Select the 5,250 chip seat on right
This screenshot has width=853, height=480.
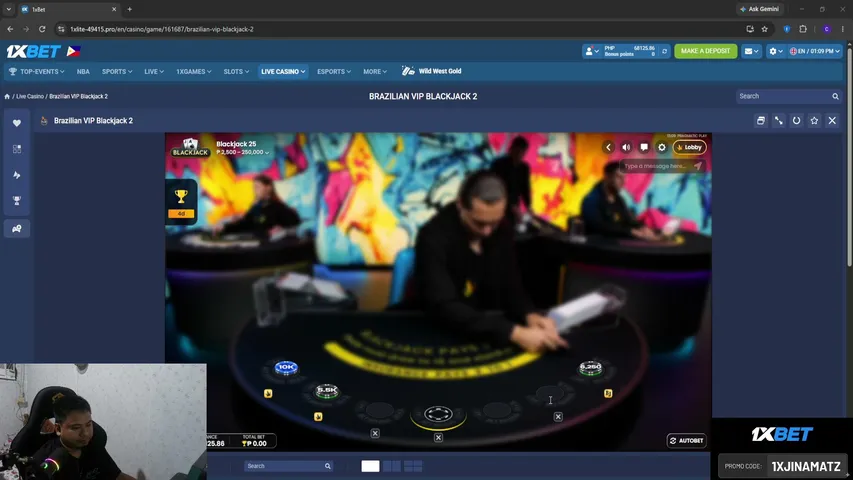click(x=590, y=368)
